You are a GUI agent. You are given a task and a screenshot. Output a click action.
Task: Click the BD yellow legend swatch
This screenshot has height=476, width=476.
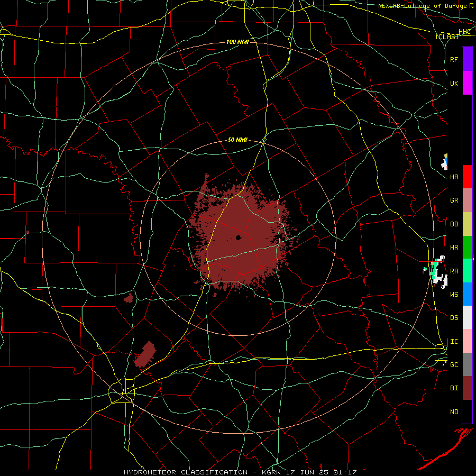467,224
